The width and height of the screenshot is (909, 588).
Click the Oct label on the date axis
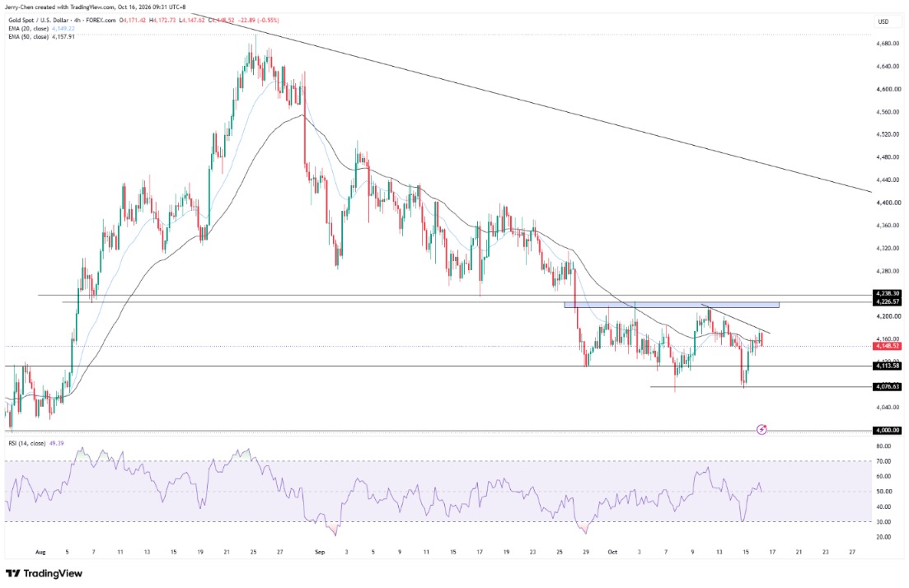(x=613, y=552)
